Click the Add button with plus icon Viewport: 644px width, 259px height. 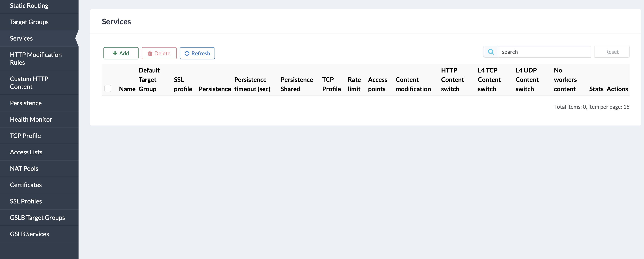pyautogui.click(x=121, y=53)
